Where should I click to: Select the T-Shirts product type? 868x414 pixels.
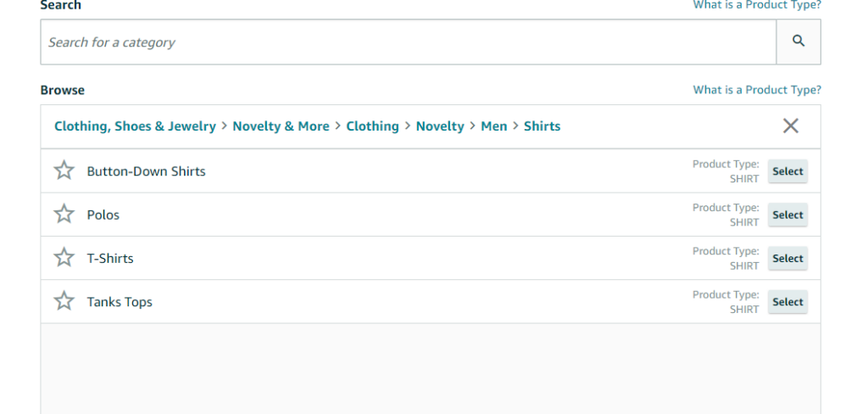[x=787, y=258]
